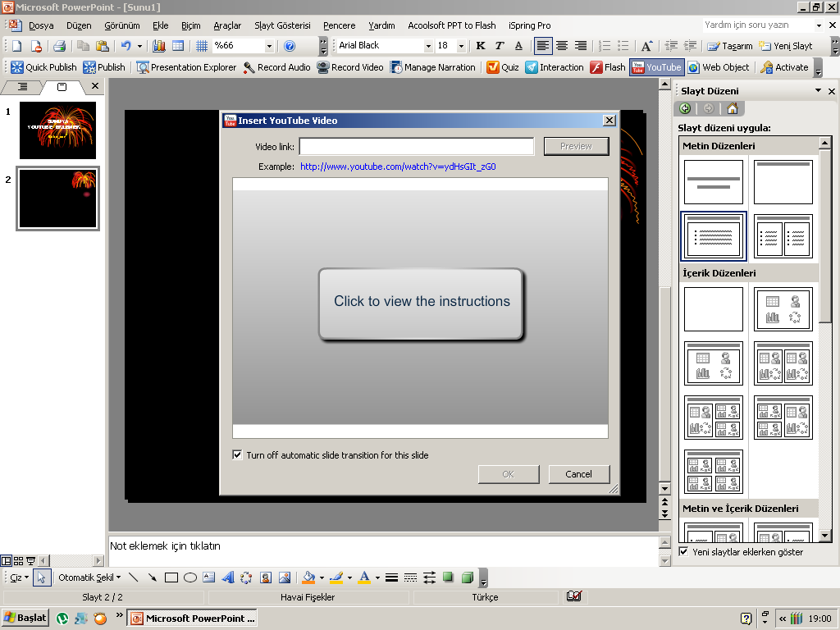This screenshot has width=840, height=630.
Task: Insert a Quiz via toolbar icon
Action: click(493, 67)
